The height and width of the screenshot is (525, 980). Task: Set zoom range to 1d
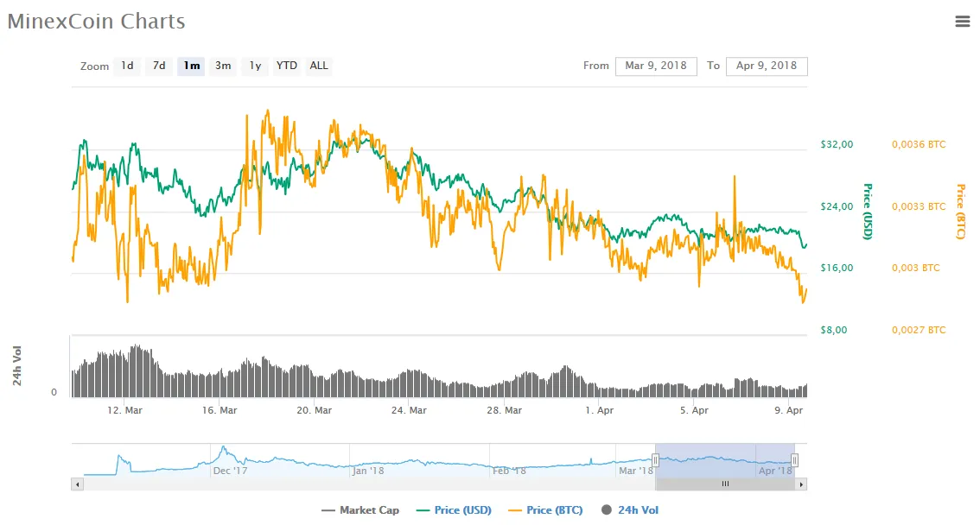127,66
